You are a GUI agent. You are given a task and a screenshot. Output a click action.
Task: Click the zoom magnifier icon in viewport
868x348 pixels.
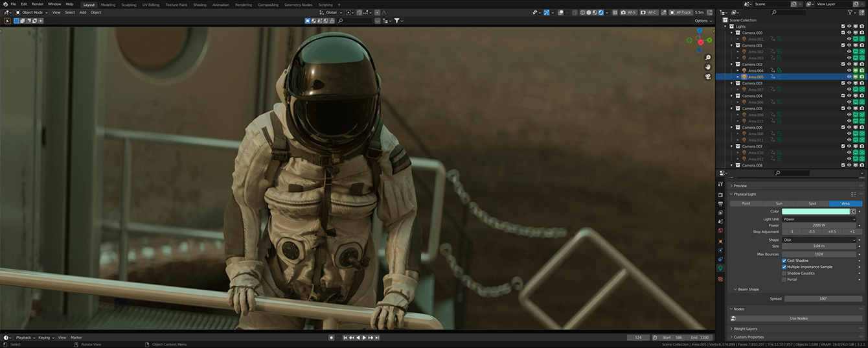(708, 58)
